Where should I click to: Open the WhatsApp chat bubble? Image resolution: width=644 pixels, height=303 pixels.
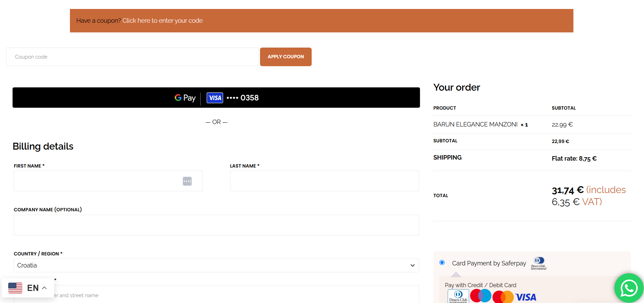(629, 288)
